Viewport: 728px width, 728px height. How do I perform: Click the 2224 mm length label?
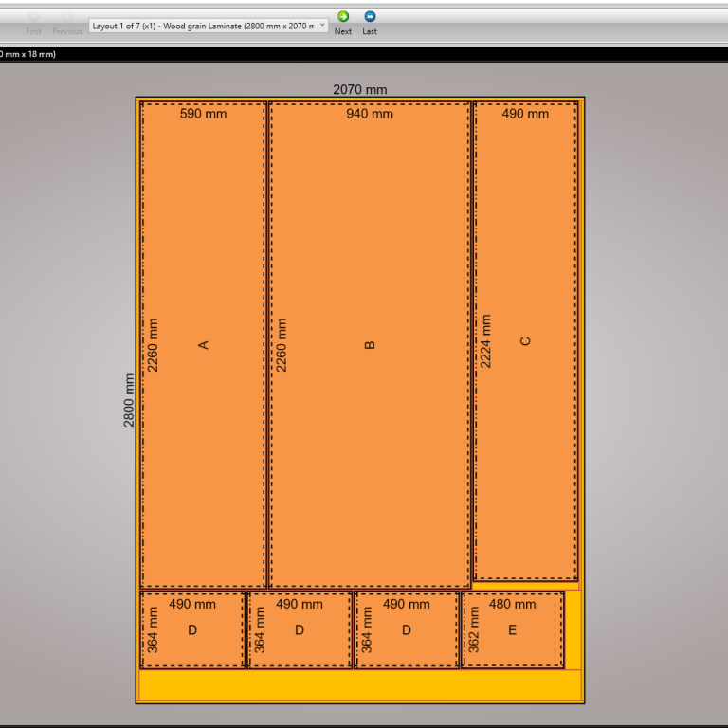point(486,341)
